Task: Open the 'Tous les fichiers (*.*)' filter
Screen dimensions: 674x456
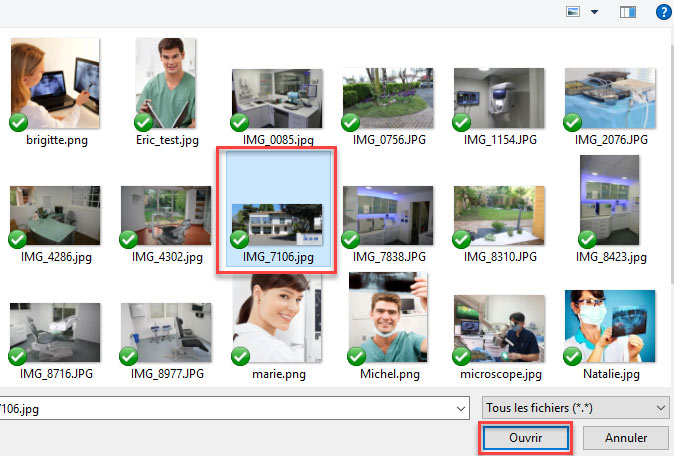Action: [575, 408]
